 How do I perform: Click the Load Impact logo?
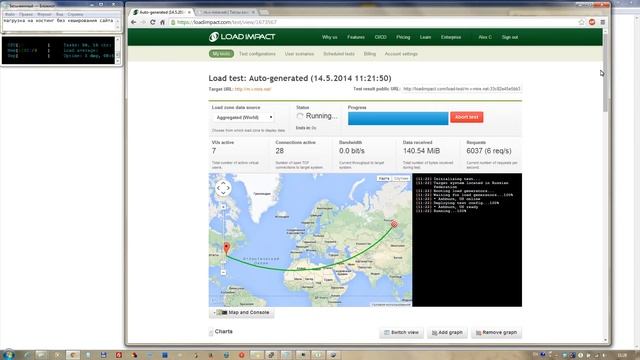(x=242, y=37)
